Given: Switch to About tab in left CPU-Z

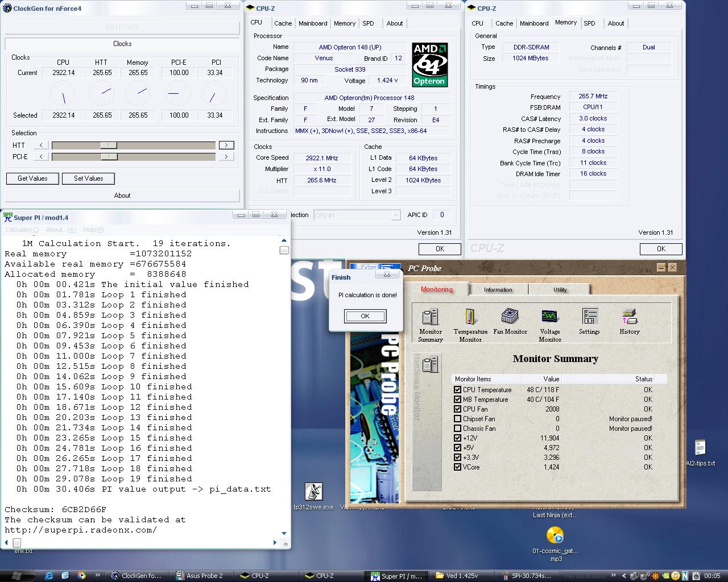Looking at the screenshot, I should click(x=395, y=23).
